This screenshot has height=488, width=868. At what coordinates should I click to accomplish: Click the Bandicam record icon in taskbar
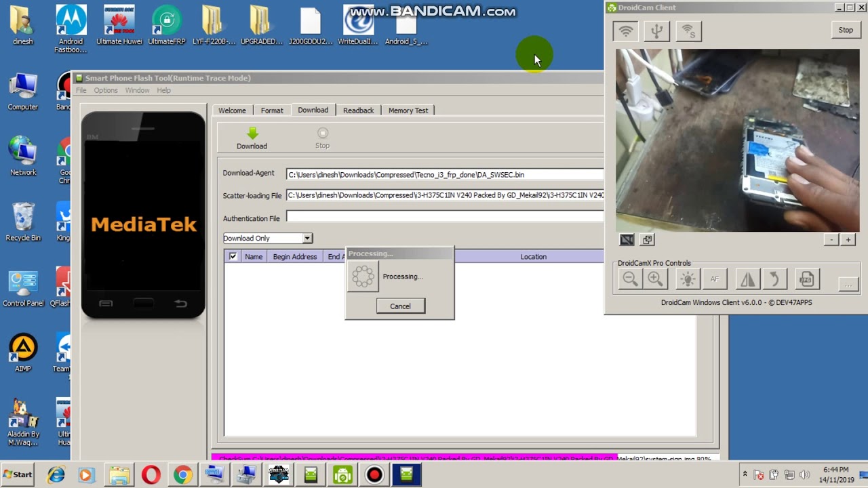coord(374,475)
